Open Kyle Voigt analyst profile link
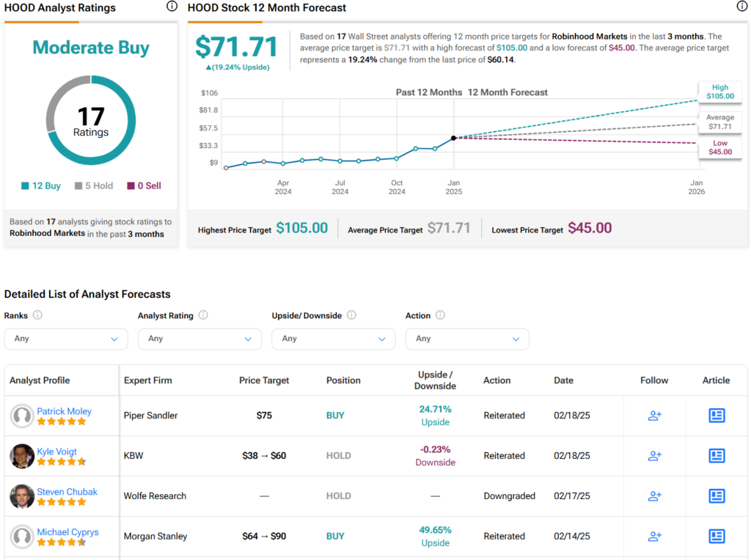Viewport: 751px width, 560px height. 56,452
